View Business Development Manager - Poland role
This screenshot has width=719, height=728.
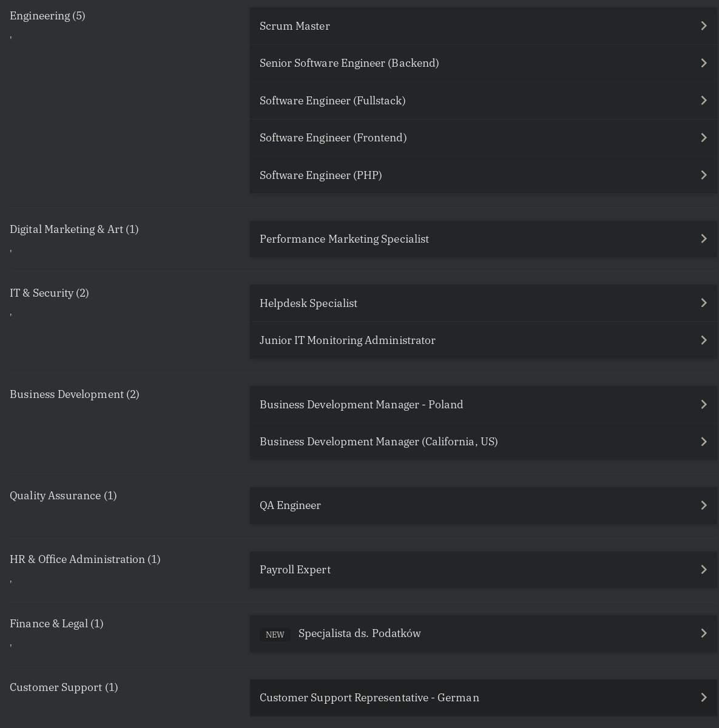coord(484,404)
